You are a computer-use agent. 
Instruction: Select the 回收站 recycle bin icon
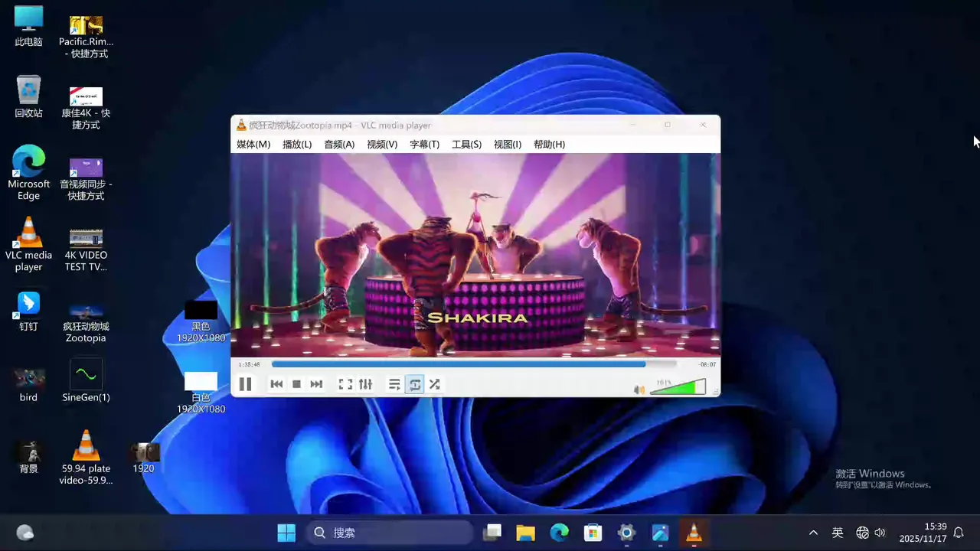28,97
